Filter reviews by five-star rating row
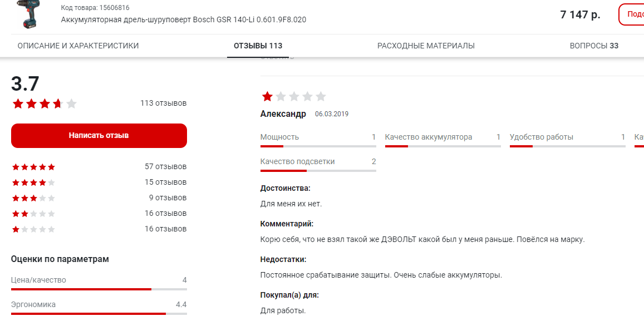This screenshot has height=316, width=644. point(99,167)
